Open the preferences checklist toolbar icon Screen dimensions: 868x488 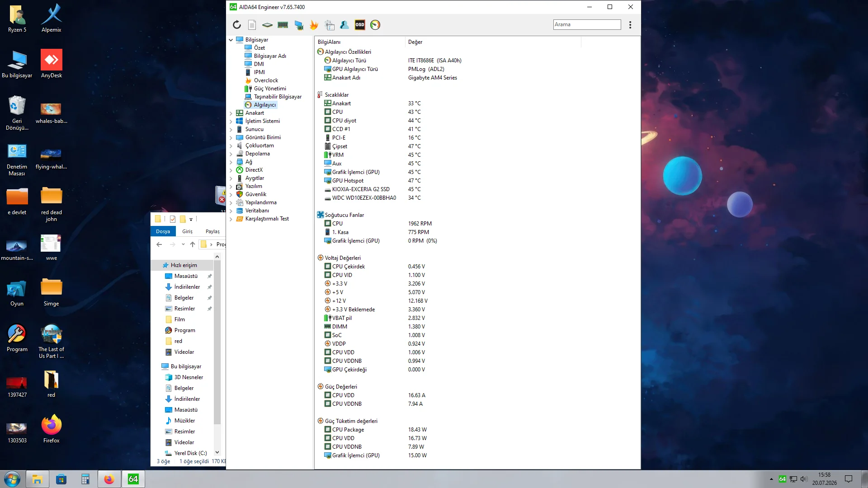329,25
